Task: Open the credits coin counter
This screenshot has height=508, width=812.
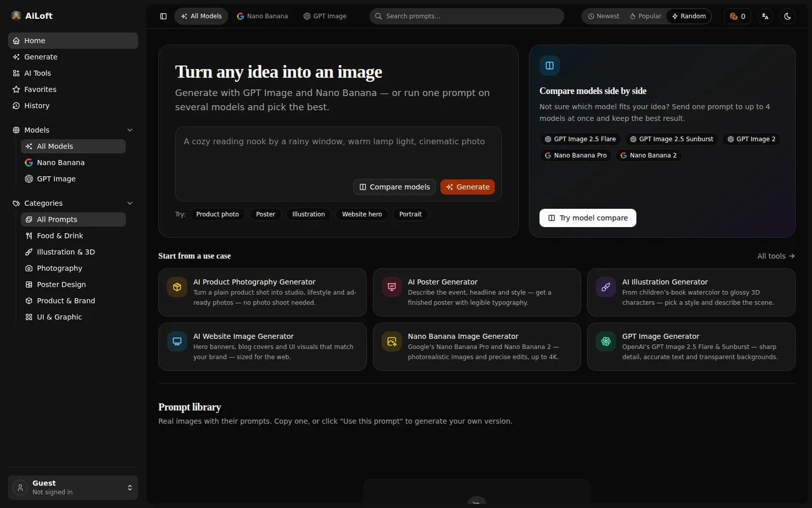Action: (x=737, y=16)
